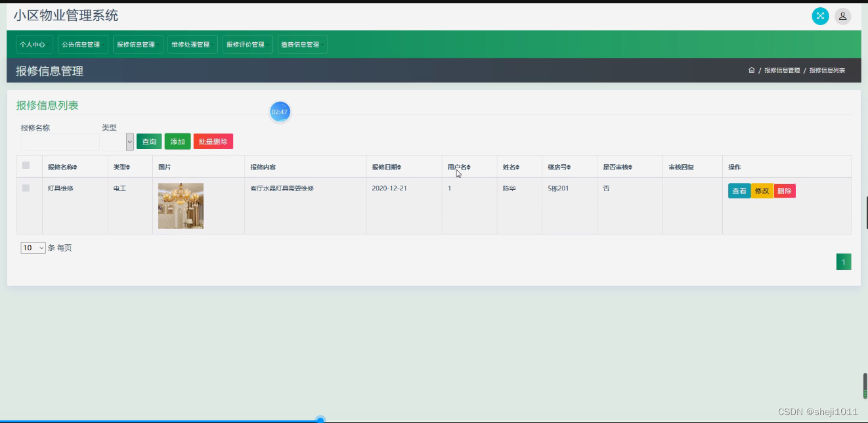This screenshot has height=423, width=868.
Task: Open the 类型 filter dropdown
Action: 118,141
